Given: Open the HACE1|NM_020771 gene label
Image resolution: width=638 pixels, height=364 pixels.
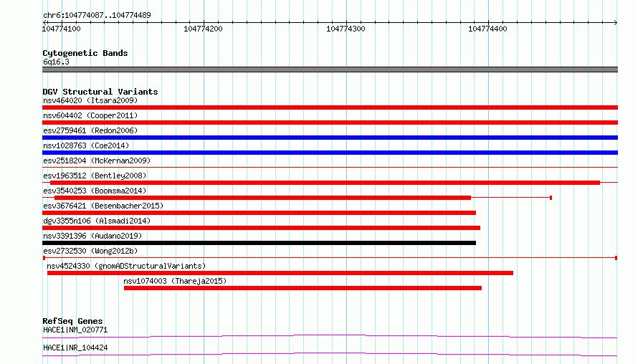Looking at the screenshot, I should (x=75, y=330).
